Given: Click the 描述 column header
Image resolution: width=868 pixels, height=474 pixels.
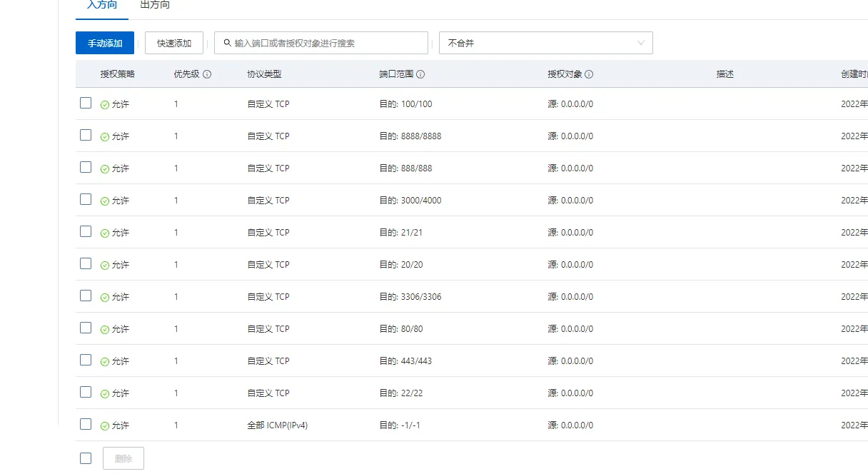Looking at the screenshot, I should [x=725, y=74].
